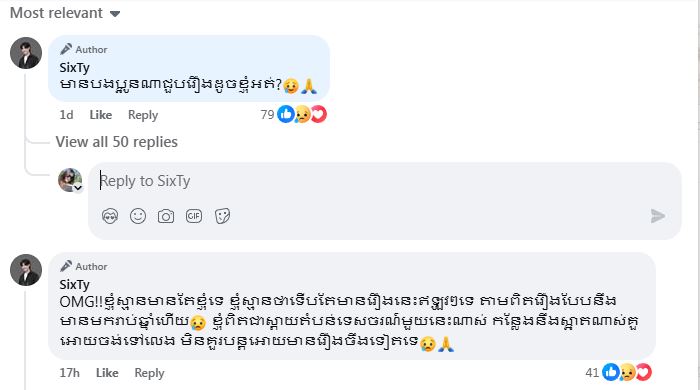Open the emoji picker in reply box
The image size is (700, 390).
pyautogui.click(x=138, y=216)
